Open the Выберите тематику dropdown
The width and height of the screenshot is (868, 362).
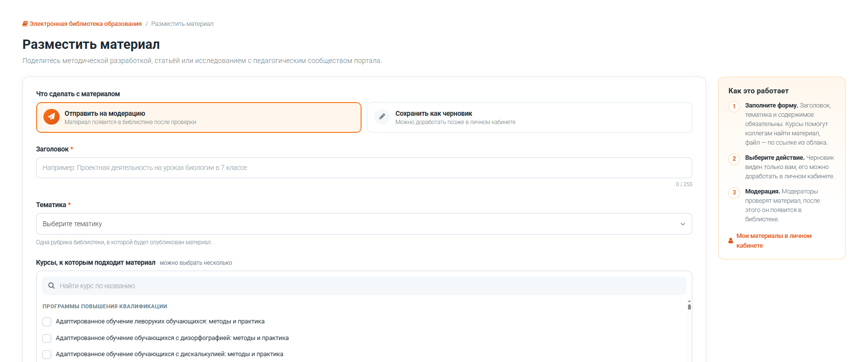pyautogui.click(x=364, y=224)
